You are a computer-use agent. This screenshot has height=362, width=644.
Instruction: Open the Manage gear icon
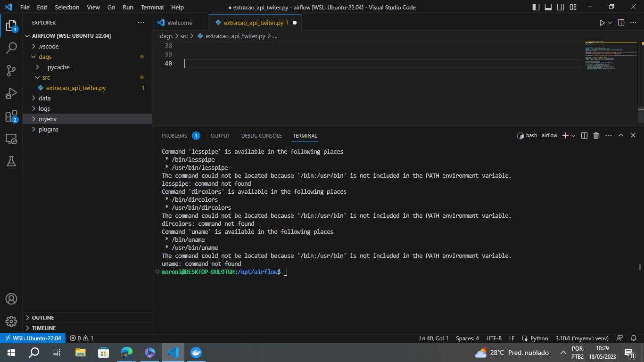pyautogui.click(x=11, y=321)
